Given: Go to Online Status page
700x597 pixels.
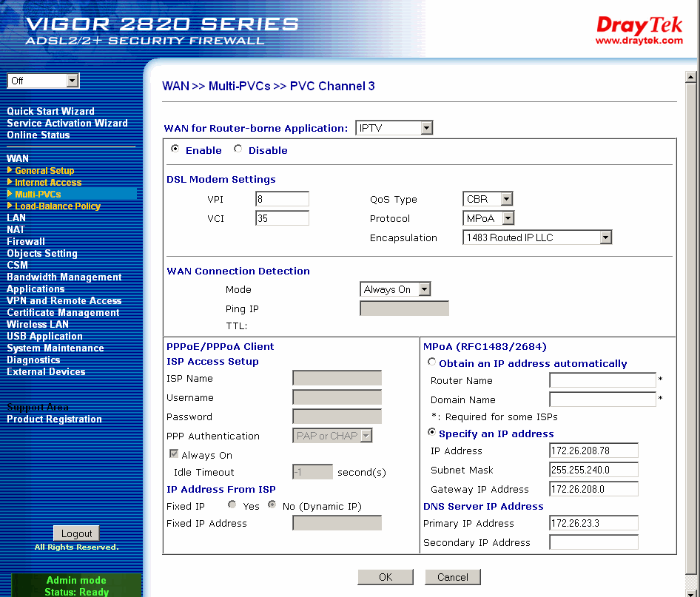Looking at the screenshot, I should (x=38, y=135).
